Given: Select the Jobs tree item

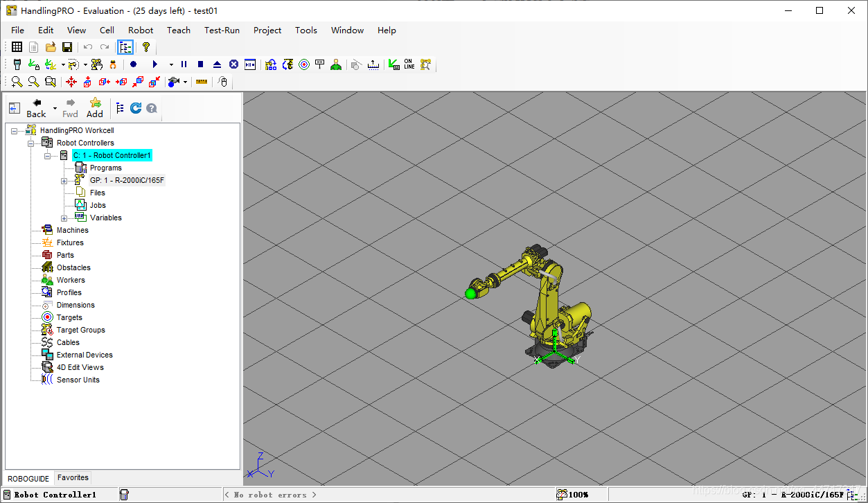Looking at the screenshot, I should (x=98, y=205).
